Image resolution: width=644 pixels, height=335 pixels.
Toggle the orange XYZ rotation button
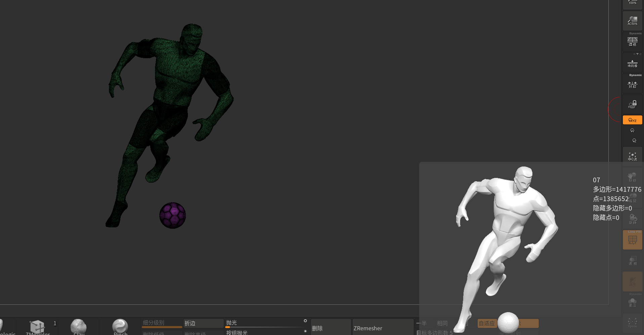click(633, 120)
